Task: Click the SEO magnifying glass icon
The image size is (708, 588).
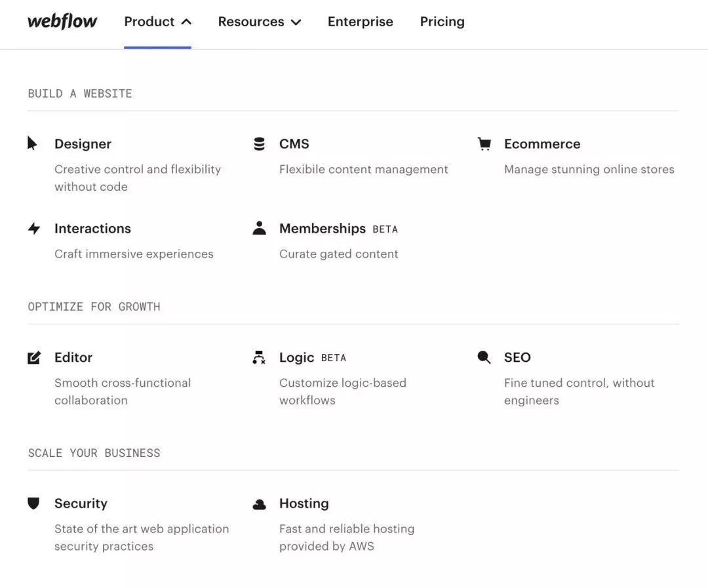Action: tap(484, 357)
